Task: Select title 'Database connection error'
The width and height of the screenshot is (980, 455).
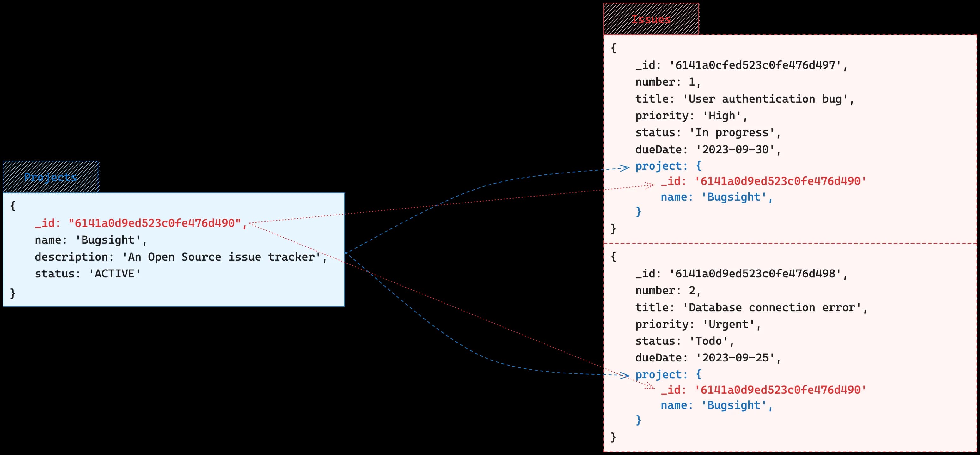Action: pyautogui.click(x=751, y=307)
